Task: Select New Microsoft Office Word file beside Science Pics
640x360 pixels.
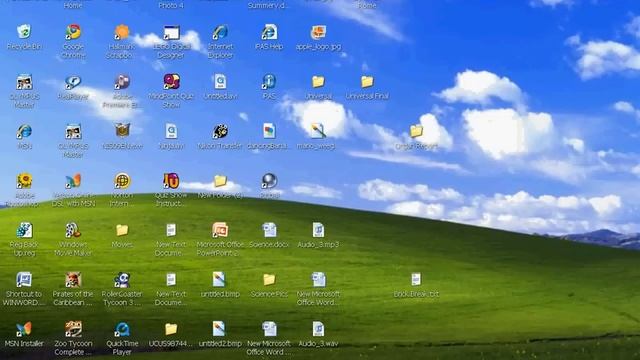Action: (318, 280)
